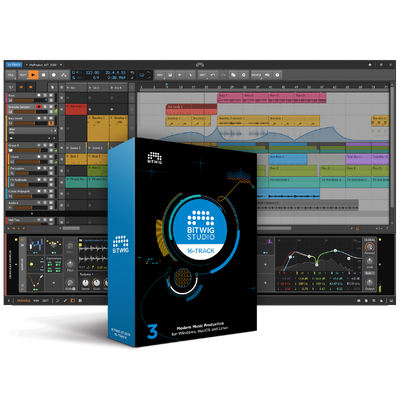Image resolution: width=400 pixels, height=400 pixels.
Task: Toggle the blue loop icon in transport
Action: 142,75
